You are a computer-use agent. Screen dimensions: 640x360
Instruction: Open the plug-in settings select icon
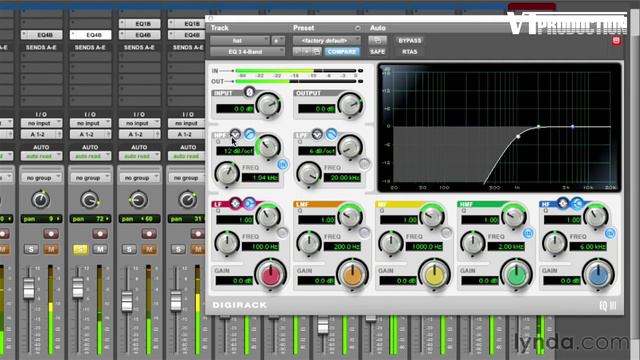click(316, 52)
